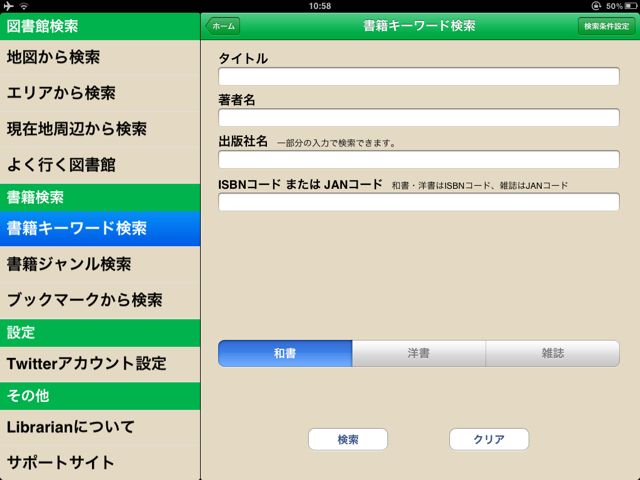Open 地図から検索 in sidebar
The image size is (640, 480).
coord(100,57)
